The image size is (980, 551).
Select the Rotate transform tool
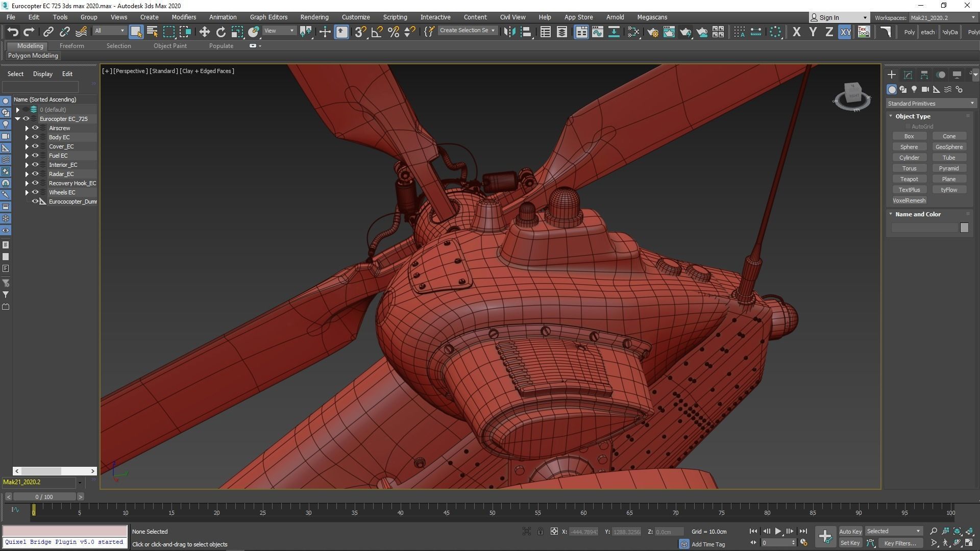pos(220,32)
